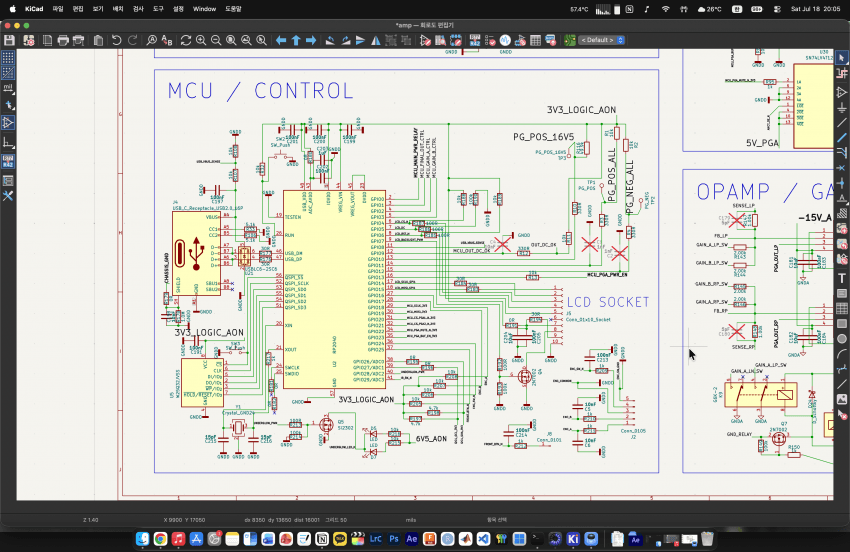Select the draw circle tool
850x552 pixels.
click(x=841, y=339)
